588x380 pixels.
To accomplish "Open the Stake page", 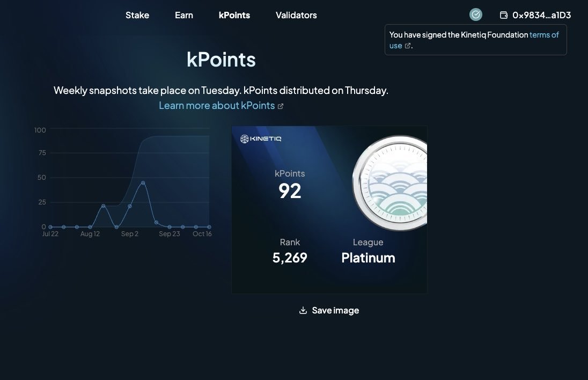I will coord(137,15).
